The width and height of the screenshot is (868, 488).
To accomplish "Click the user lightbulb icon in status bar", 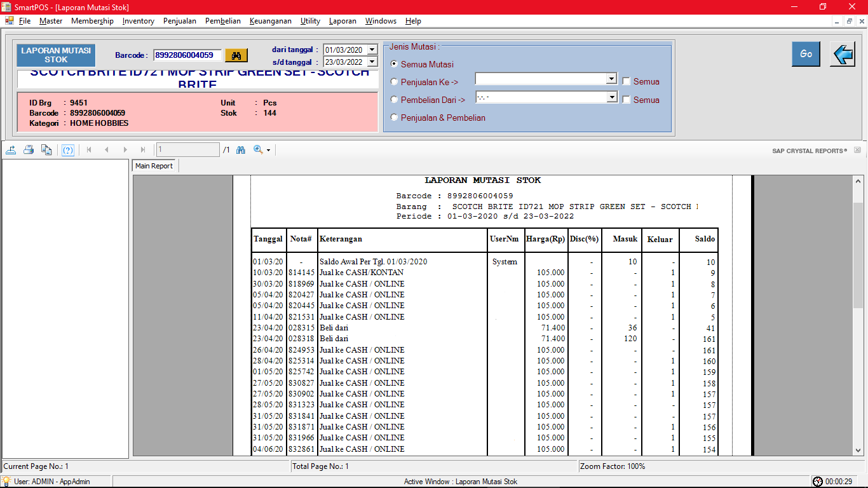I will [6, 482].
